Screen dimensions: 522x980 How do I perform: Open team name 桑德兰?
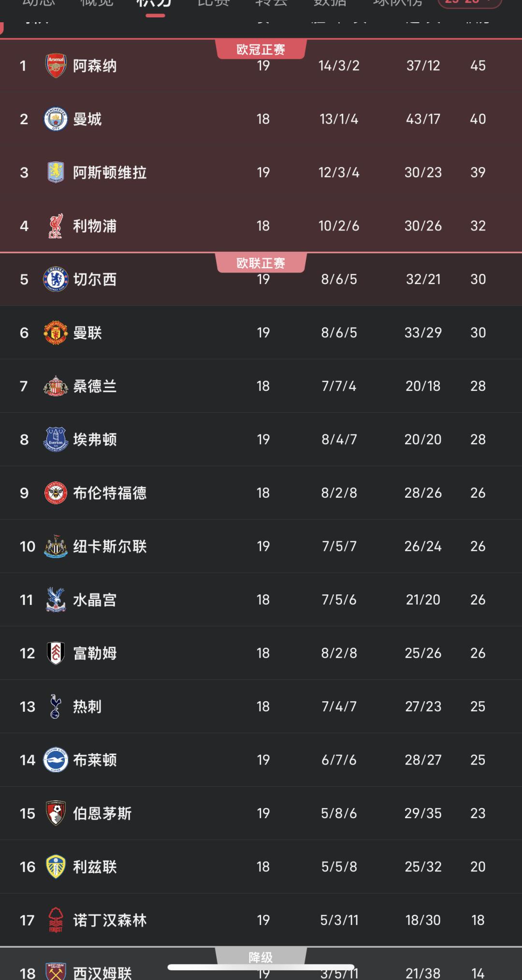[95, 386]
